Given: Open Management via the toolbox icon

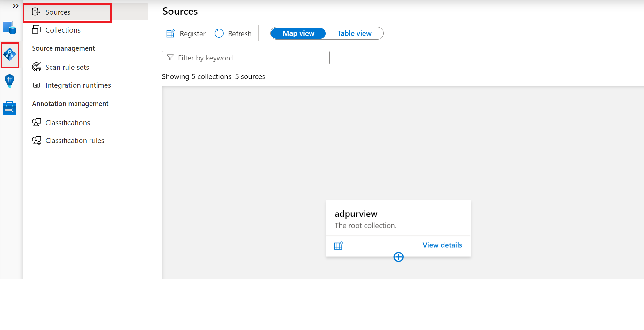Looking at the screenshot, I should pyautogui.click(x=10, y=108).
